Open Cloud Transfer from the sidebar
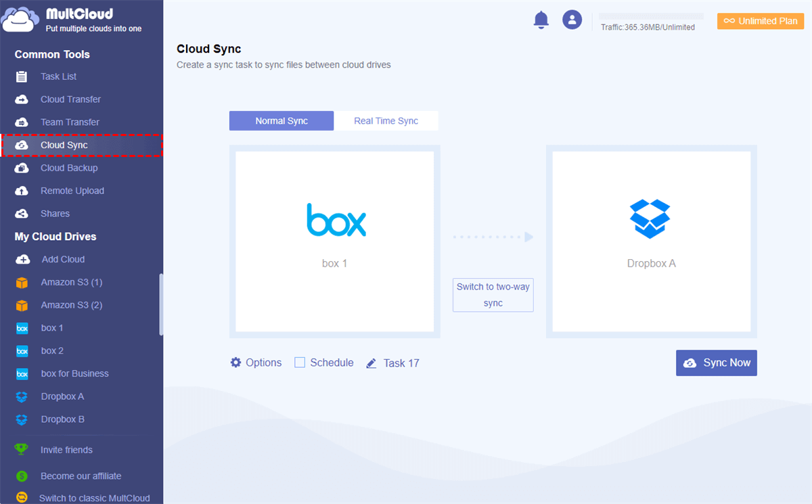The image size is (812, 504). click(x=70, y=99)
